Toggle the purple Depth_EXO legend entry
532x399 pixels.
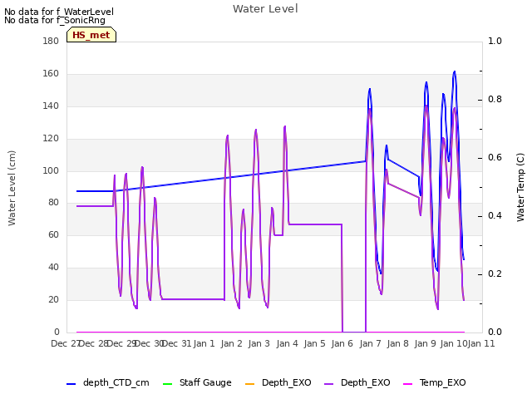pos(357,382)
